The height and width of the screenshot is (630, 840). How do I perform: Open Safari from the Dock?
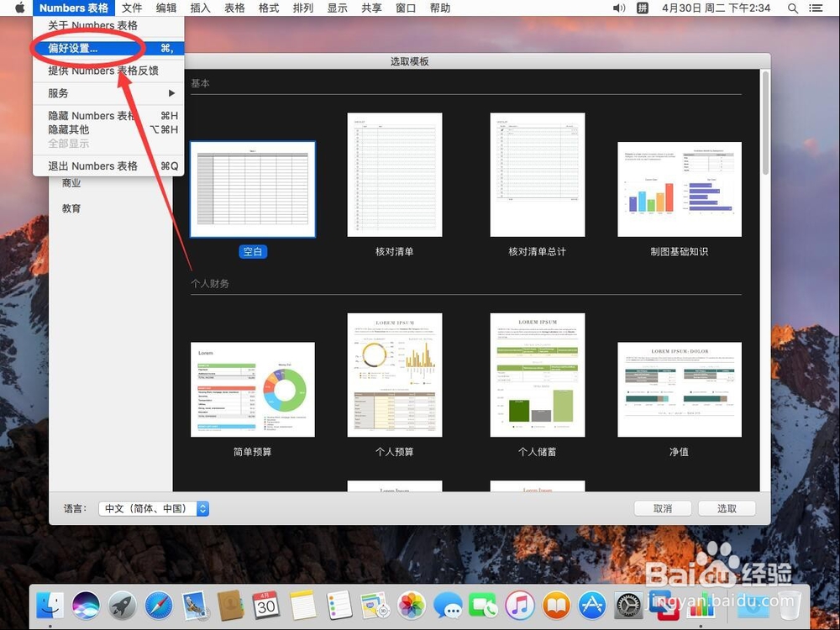159,606
